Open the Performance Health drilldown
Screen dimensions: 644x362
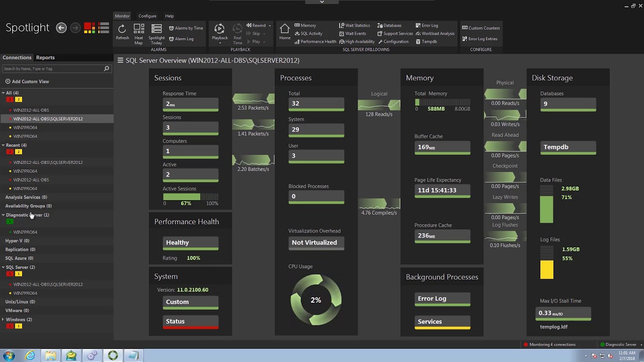pyautogui.click(x=315, y=42)
